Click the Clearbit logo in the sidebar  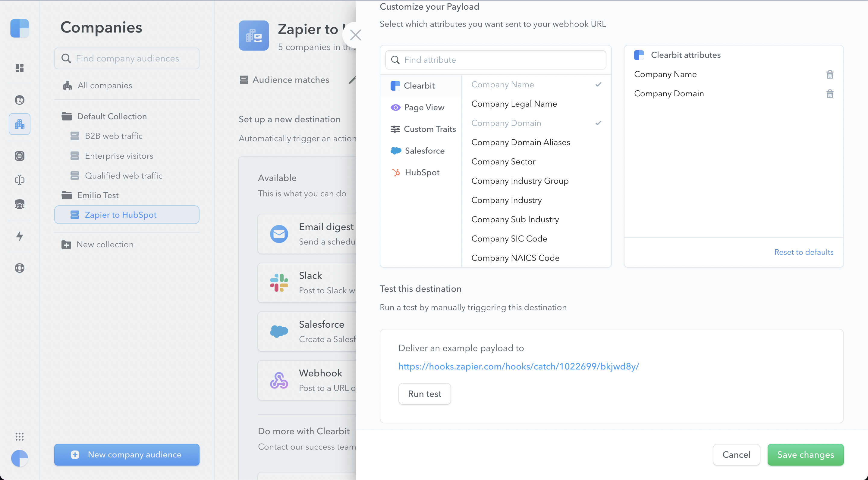20,28
